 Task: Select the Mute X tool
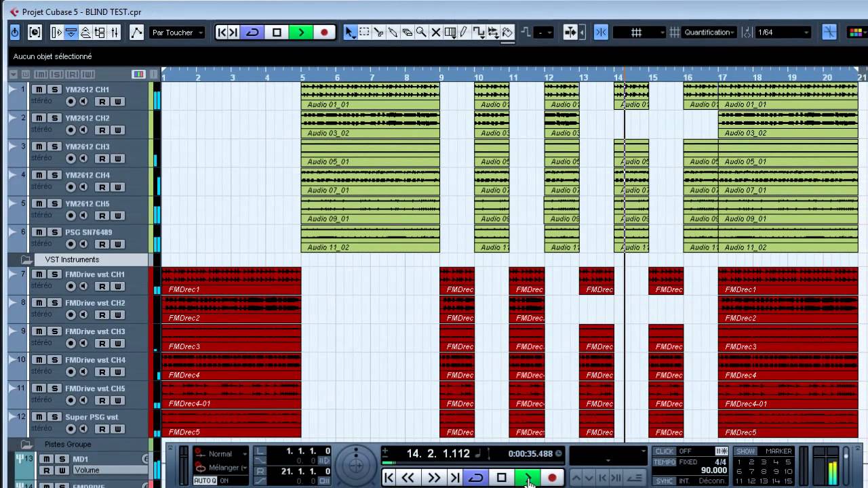(435, 32)
